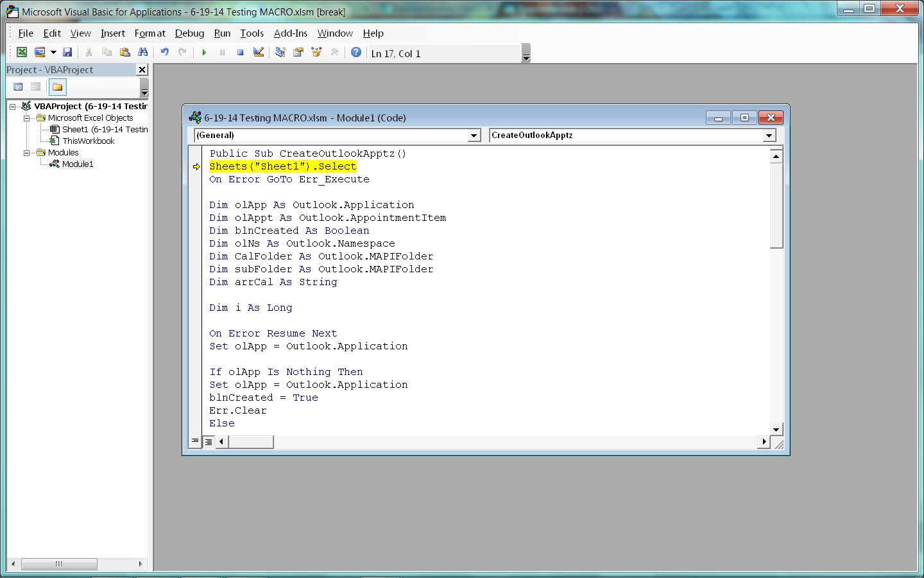
Task: Open Properties Window toolbar icon
Action: [x=298, y=53]
